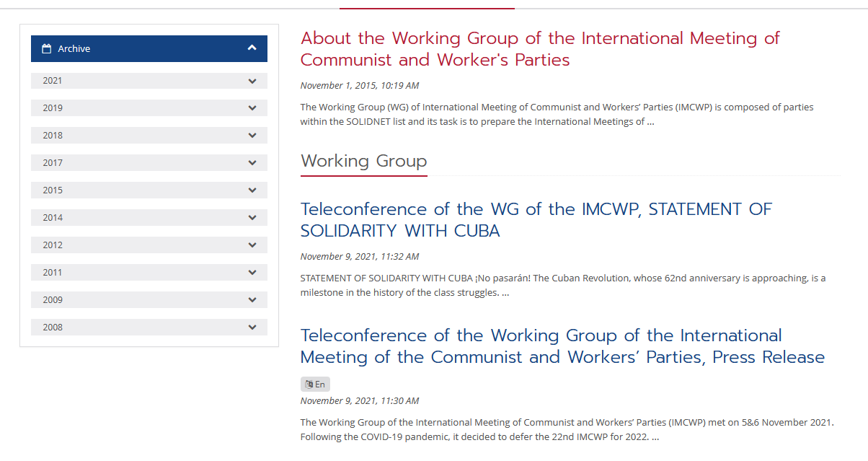The height and width of the screenshot is (461, 868).
Task: Click the chevron icon on the 2012 row
Action: click(x=252, y=245)
